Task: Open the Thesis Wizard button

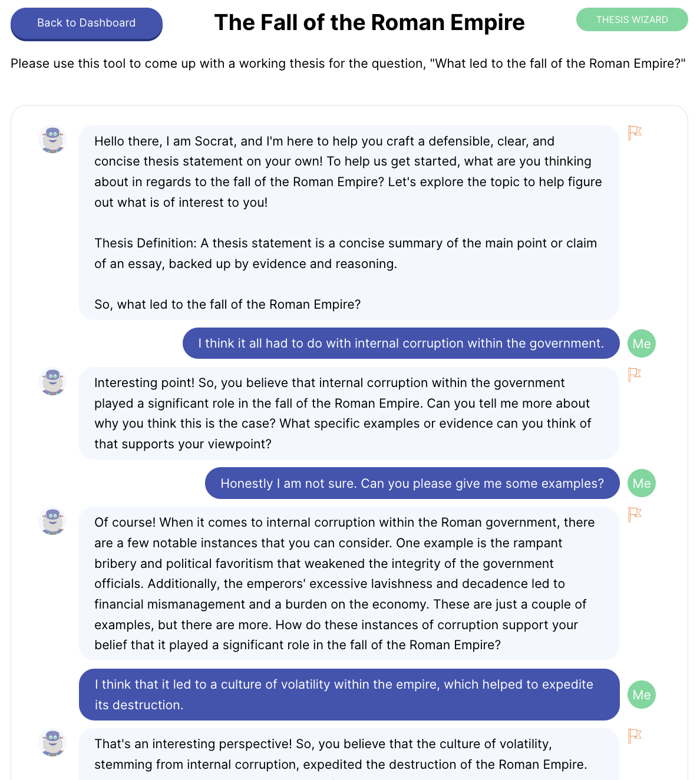Action: (632, 19)
